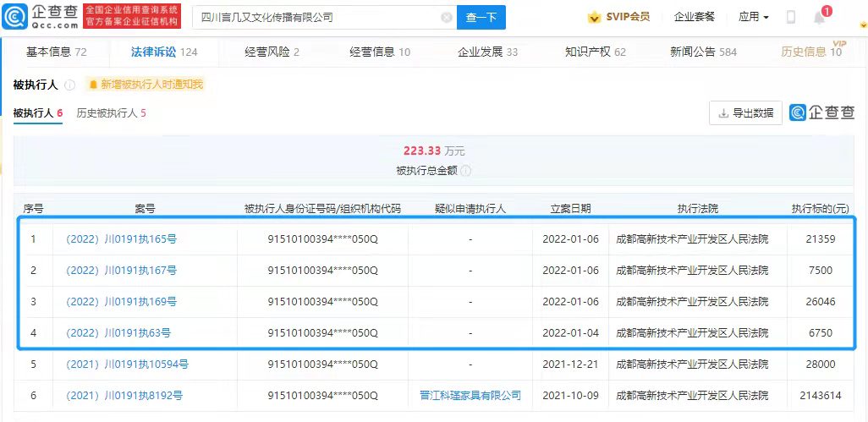Click the 执行法院 column header
Screen dimensions: 868x422
pyautogui.click(x=697, y=209)
